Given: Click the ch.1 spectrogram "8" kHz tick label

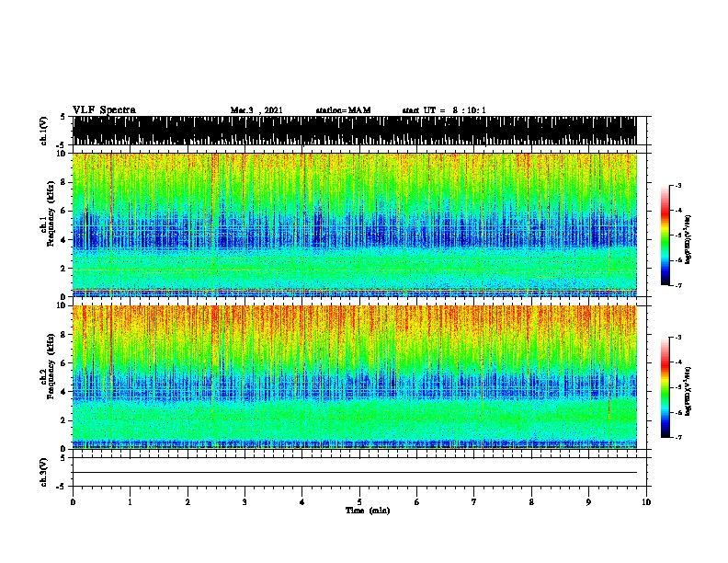Looking at the screenshot, I should click(64, 182).
